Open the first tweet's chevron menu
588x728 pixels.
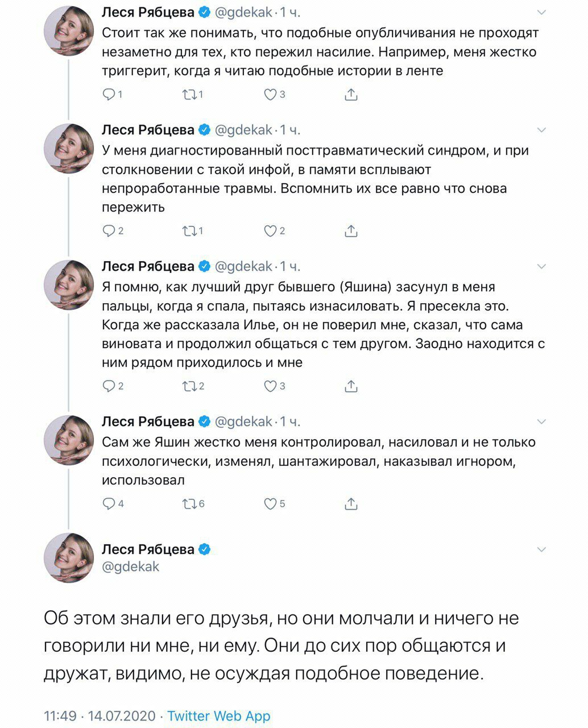coord(541,13)
